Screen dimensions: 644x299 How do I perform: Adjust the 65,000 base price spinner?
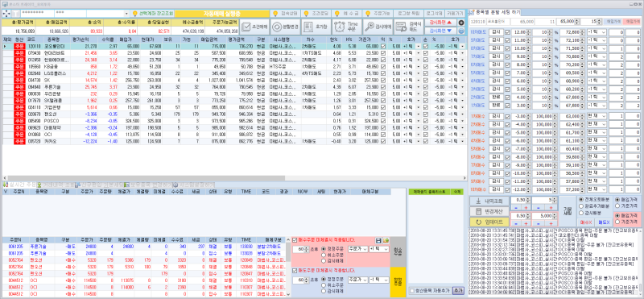pos(577,21)
